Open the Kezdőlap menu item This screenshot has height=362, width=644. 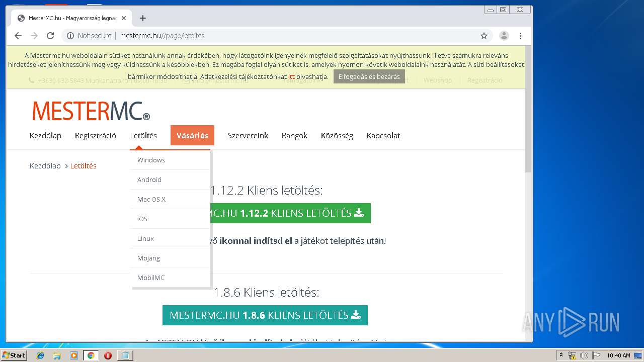click(x=45, y=136)
